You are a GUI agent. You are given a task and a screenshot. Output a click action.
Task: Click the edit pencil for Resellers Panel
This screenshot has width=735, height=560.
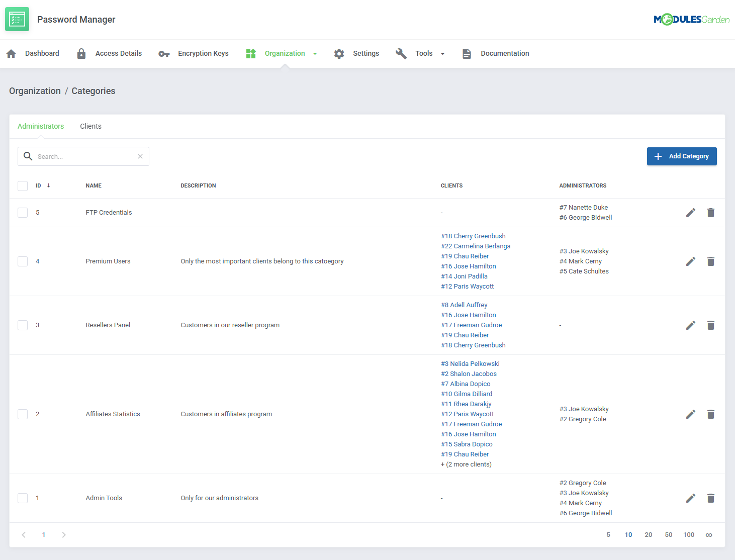click(x=690, y=325)
